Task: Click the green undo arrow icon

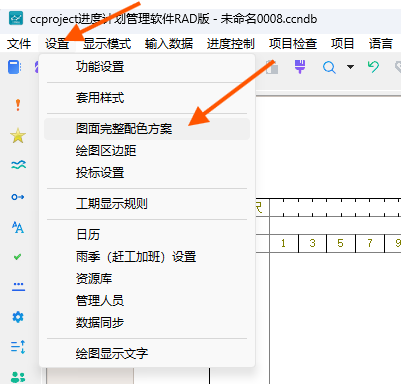Action: pos(374,67)
